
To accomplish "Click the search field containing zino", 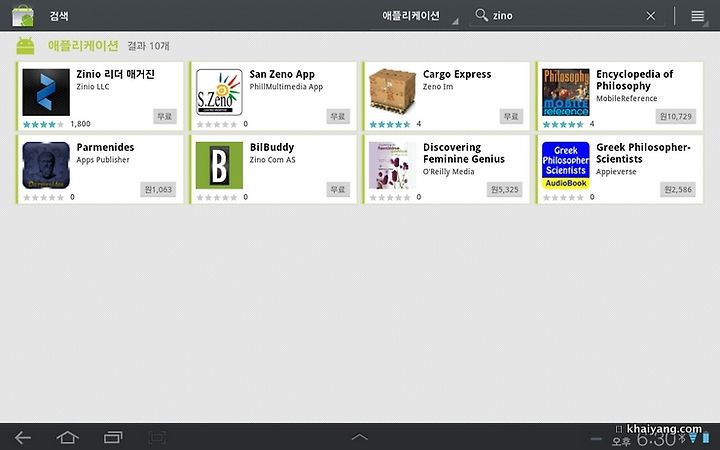I will [567, 16].
